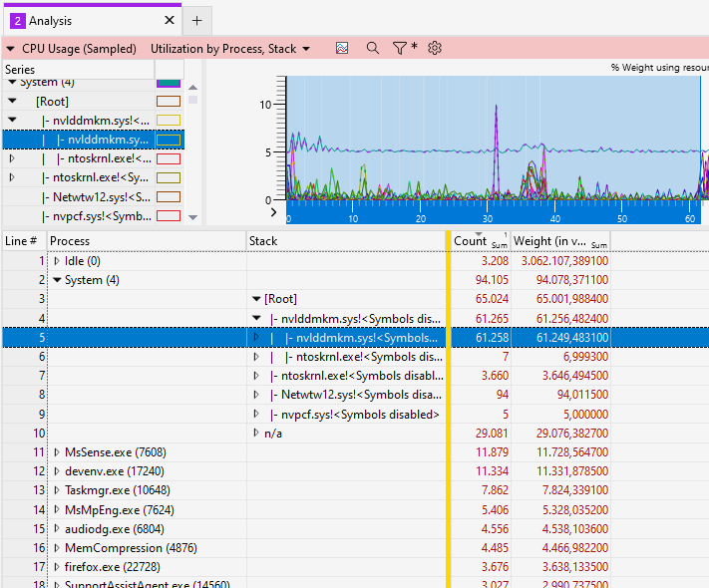Click the search magnifier icon
This screenshot has height=588, width=709.
[x=373, y=48]
